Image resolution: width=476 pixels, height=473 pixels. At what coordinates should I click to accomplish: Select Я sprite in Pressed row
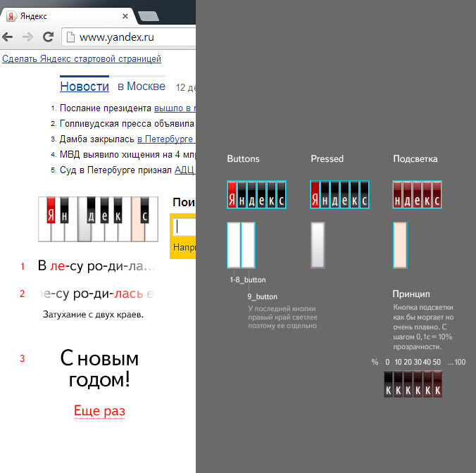point(315,194)
